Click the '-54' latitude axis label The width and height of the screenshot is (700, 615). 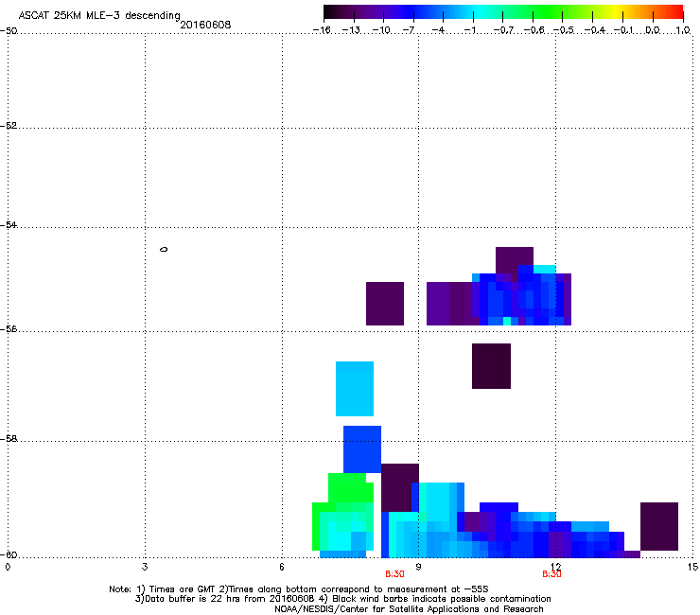coord(9,224)
